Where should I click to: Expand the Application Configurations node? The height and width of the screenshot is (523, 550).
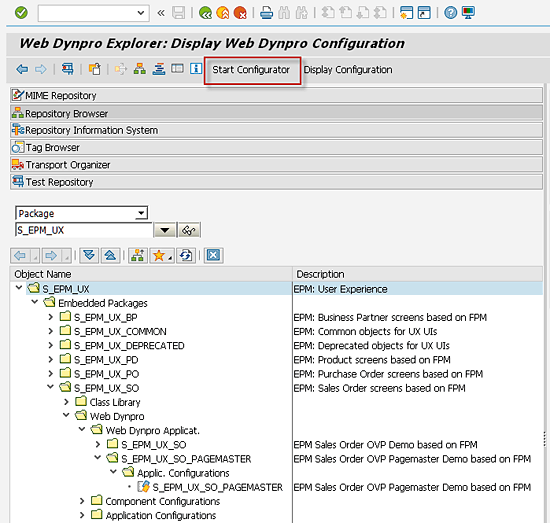coord(82,515)
